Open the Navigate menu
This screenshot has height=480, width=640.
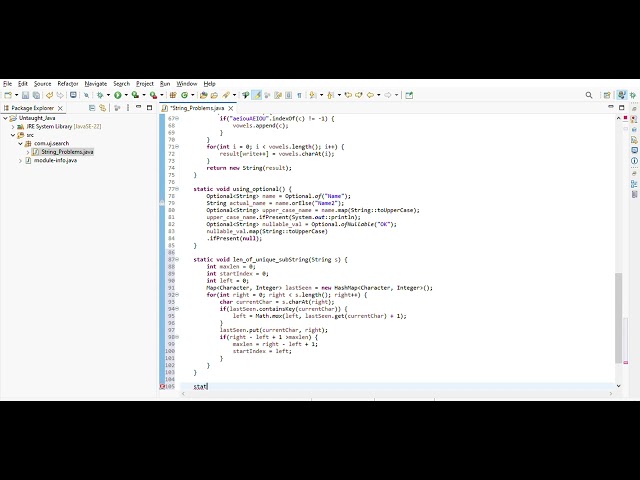coord(96,84)
